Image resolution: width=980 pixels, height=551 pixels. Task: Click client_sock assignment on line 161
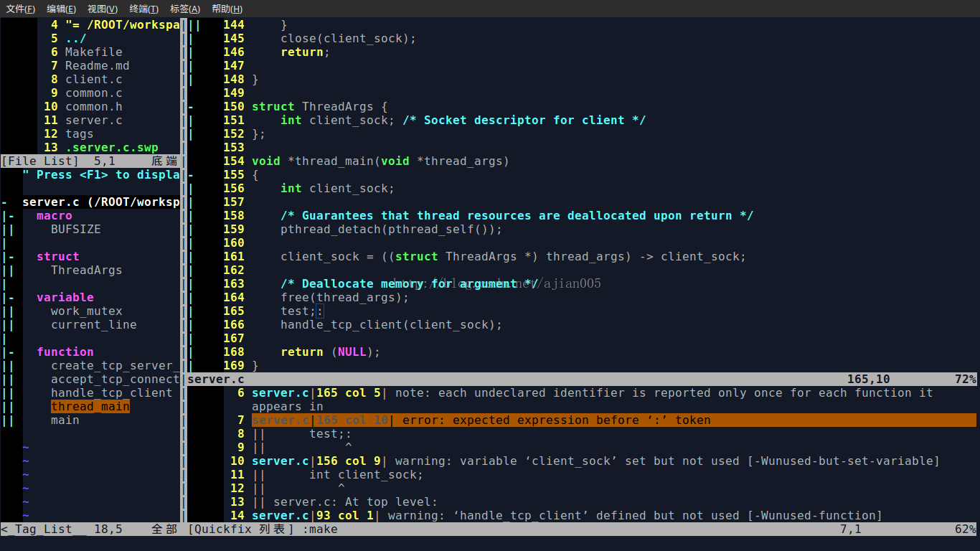[514, 257]
